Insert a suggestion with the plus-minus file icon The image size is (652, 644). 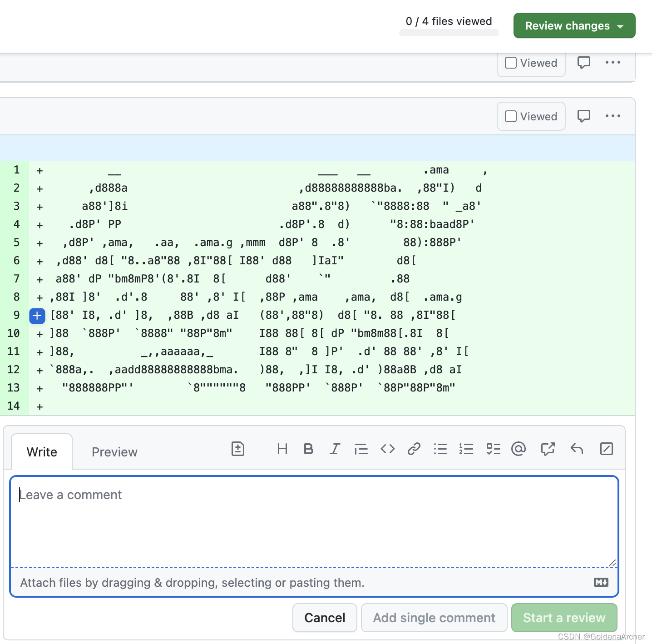click(238, 449)
